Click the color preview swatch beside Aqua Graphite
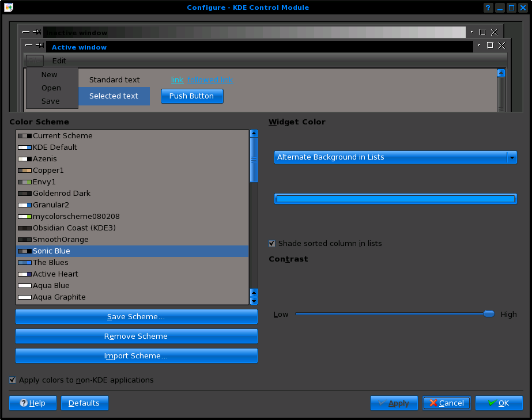Viewport: 532px width, 420px height. pyautogui.click(x=25, y=297)
